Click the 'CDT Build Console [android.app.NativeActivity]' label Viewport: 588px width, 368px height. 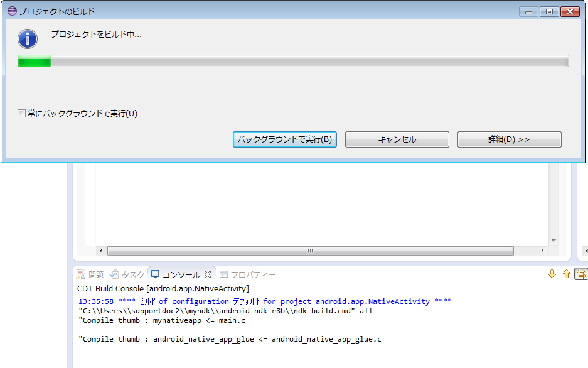[163, 288]
